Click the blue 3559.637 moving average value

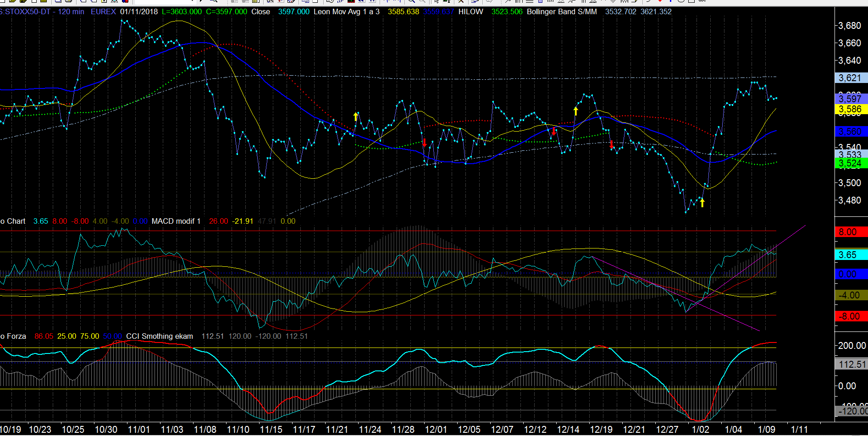click(x=438, y=11)
